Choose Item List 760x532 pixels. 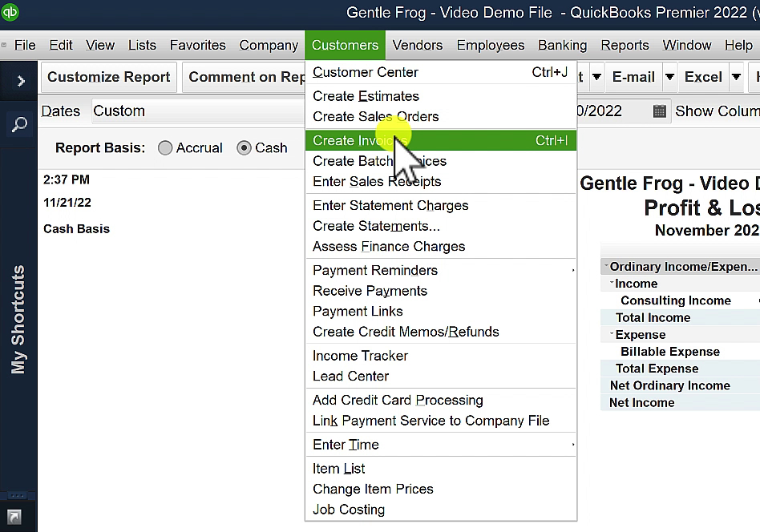pos(441,469)
